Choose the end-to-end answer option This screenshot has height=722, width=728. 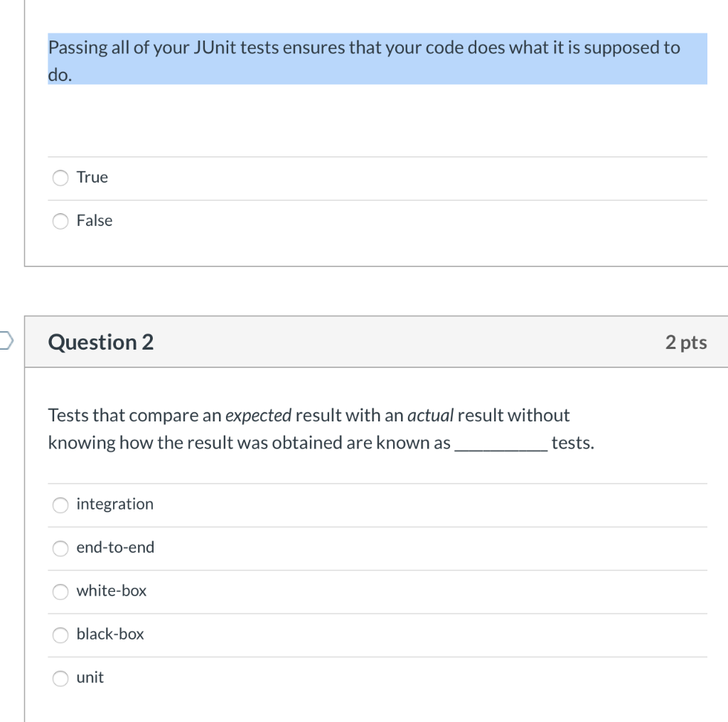pos(60,549)
